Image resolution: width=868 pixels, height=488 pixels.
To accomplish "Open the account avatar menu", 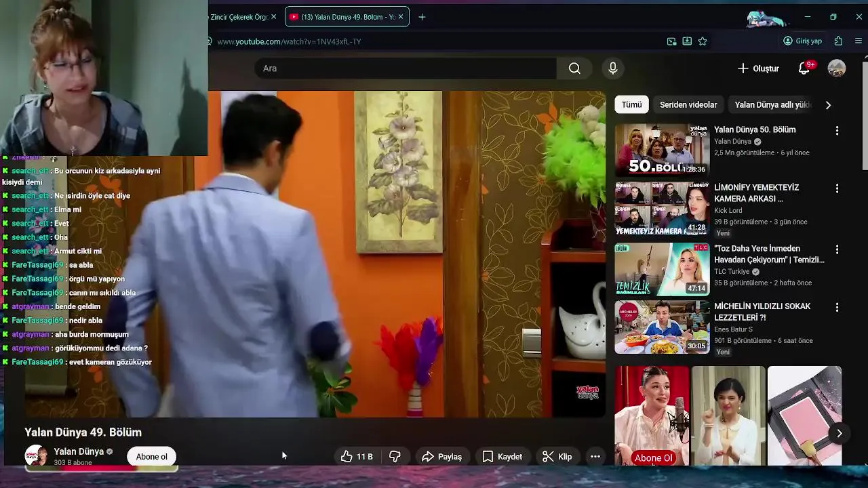I will click(x=837, y=68).
